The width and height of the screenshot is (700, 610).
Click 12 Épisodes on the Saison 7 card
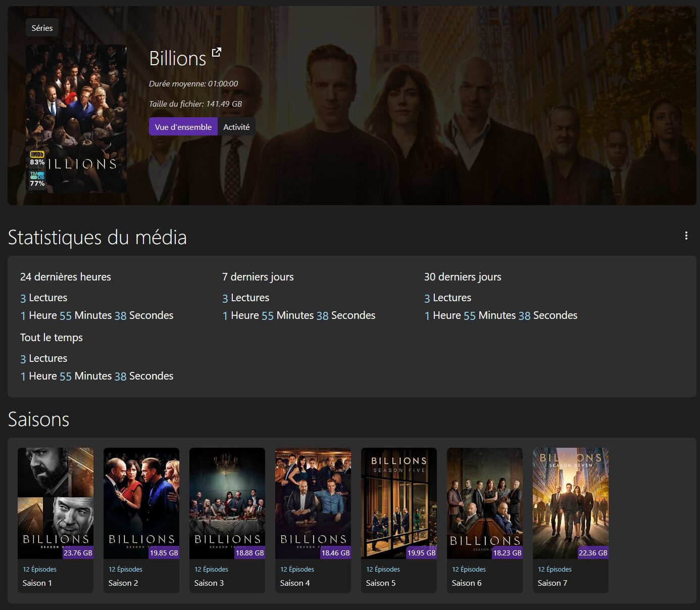click(x=555, y=569)
